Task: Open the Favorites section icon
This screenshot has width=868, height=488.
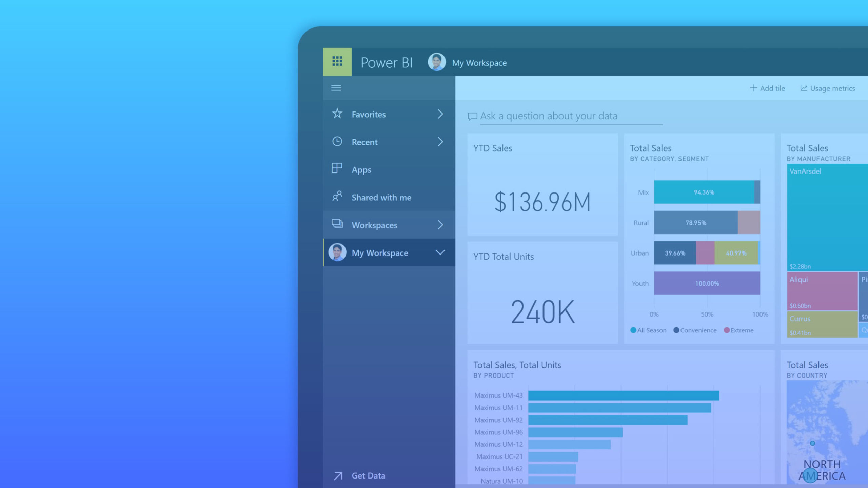Action: [x=337, y=114]
